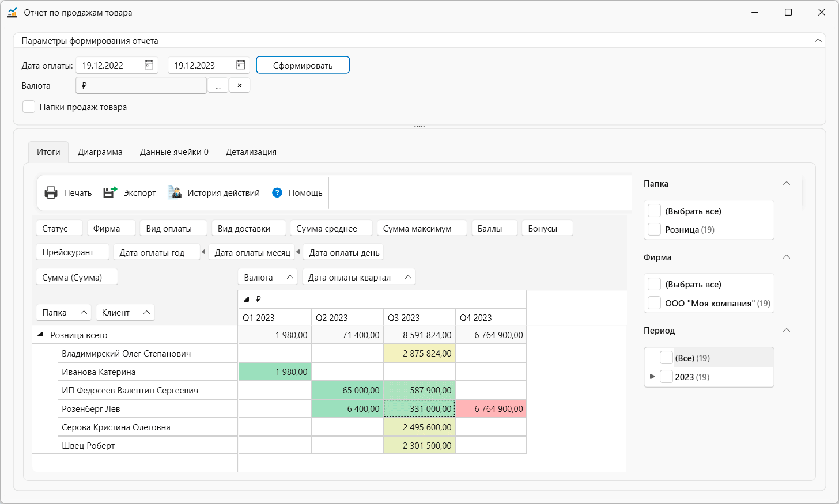Collapse the 'Параметры формирования отчета' panel

(818, 41)
